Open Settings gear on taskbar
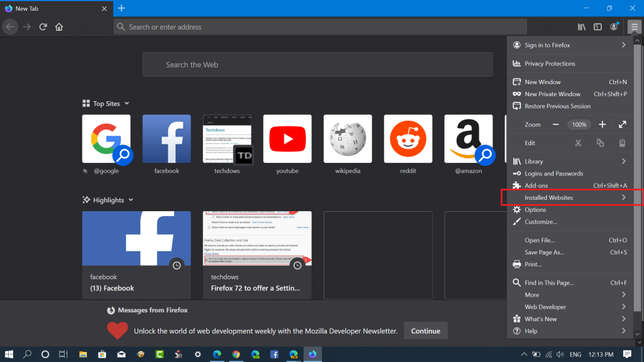The height and width of the screenshot is (362, 644). click(x=197, y=354)
